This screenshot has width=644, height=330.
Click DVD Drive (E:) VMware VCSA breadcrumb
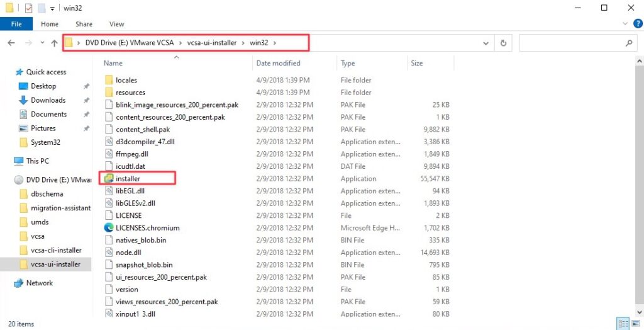[130, 43]
